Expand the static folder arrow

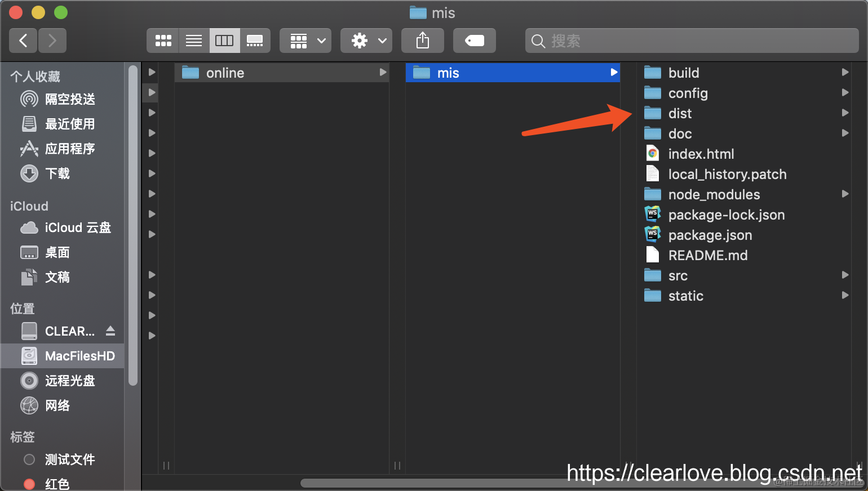coord(845,295)
